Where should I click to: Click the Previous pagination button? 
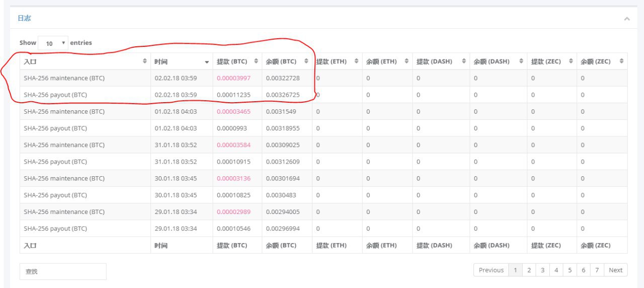click(x=491, y=270)
